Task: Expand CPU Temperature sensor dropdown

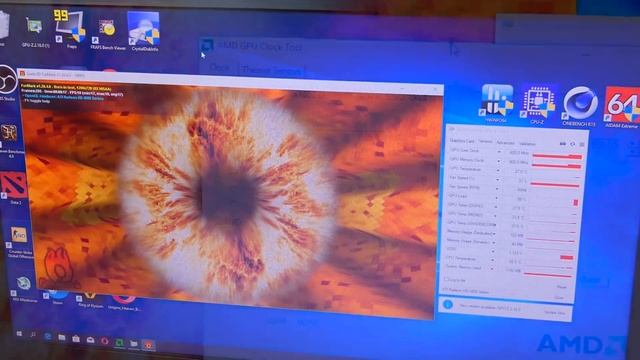Action: click(493, 260)
